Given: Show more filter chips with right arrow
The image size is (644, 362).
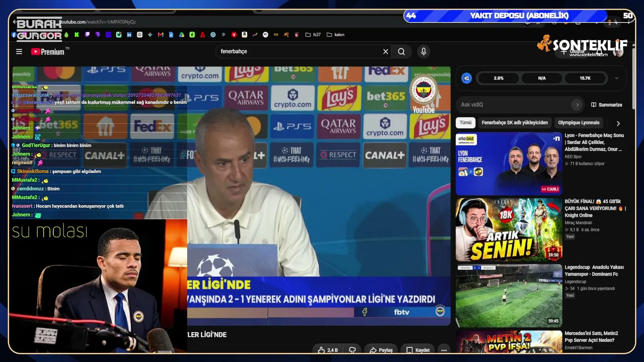Looking at the screenshot, I should click(x=618, y=123).
